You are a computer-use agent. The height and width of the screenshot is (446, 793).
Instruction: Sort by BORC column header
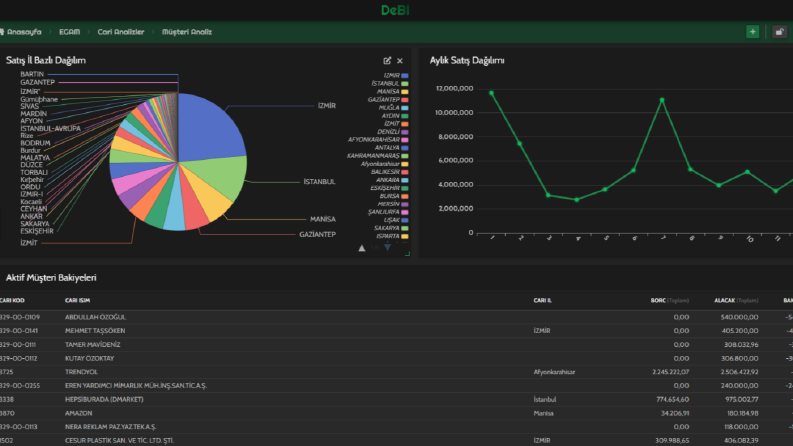point(670,300)
